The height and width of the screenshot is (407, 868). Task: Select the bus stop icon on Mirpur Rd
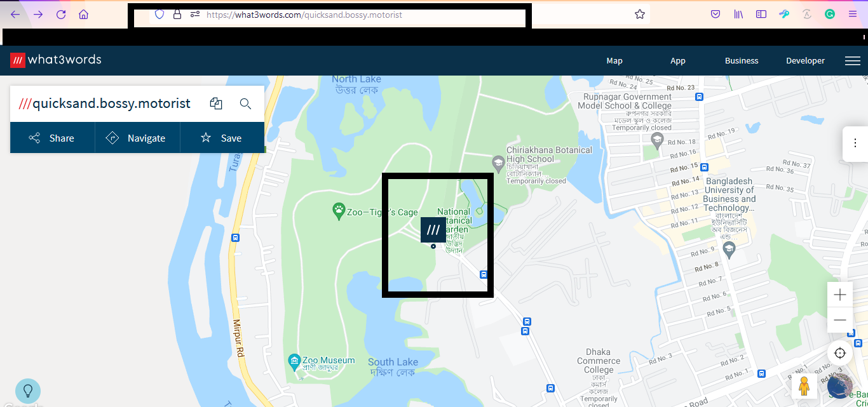[x=236, y=238]
